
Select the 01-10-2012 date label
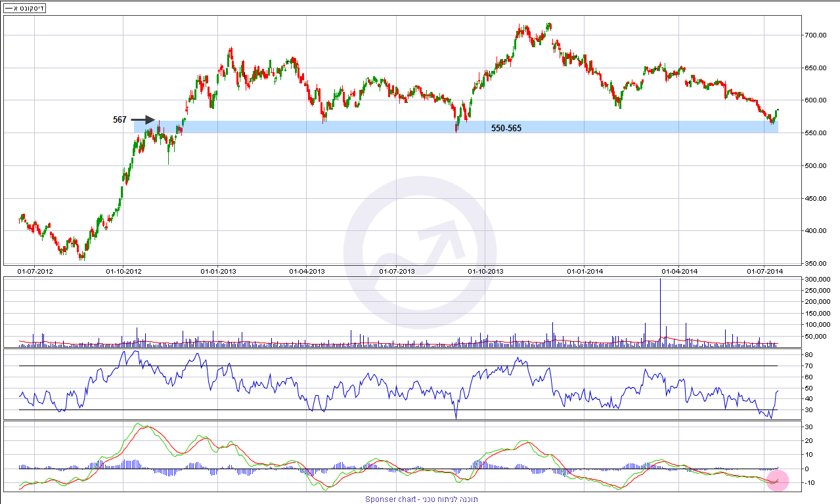pos(123,271)
